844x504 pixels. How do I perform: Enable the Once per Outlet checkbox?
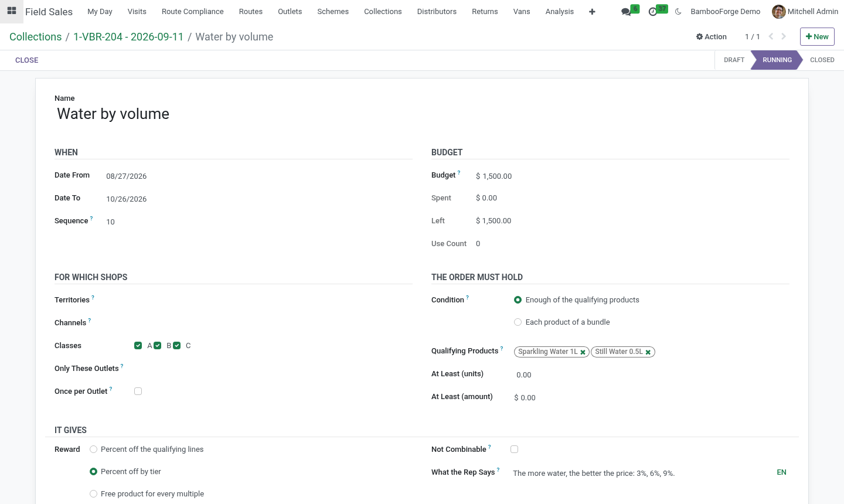tap(138, 391)
